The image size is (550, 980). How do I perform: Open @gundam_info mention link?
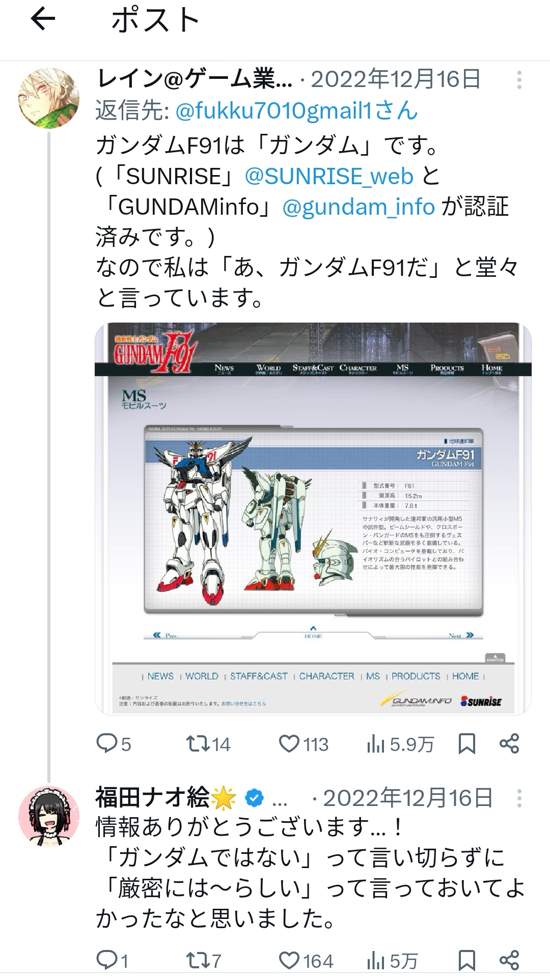[359, 207]
